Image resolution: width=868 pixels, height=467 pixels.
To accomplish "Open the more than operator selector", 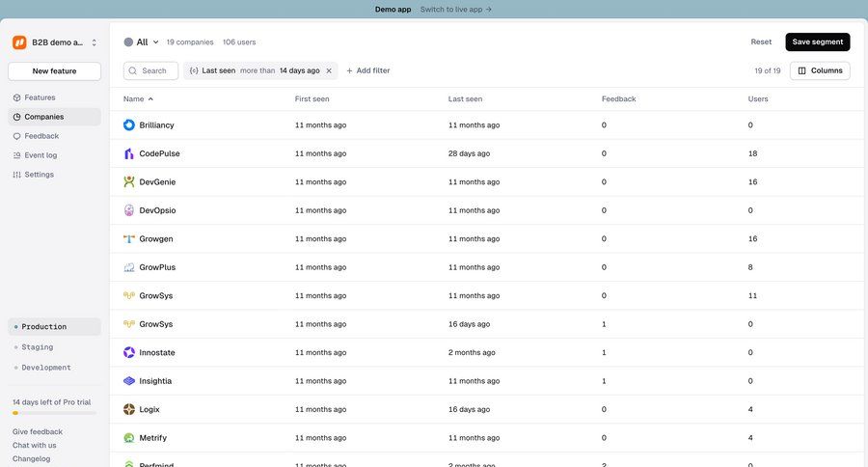I will pos(258,70).
